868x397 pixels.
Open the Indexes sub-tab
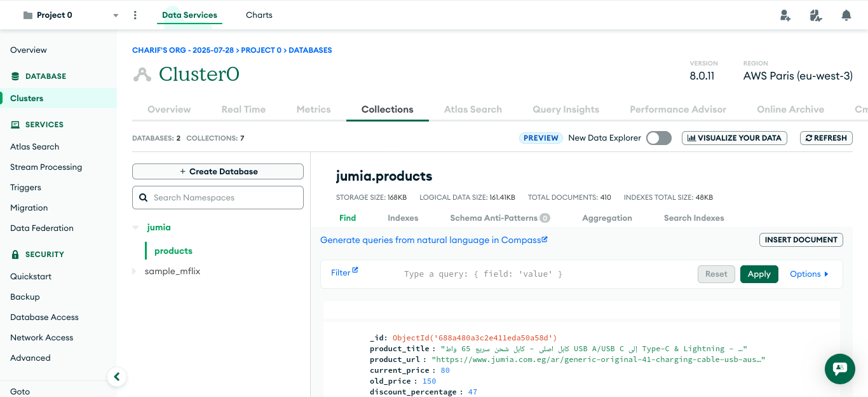[x=403, y=218]
